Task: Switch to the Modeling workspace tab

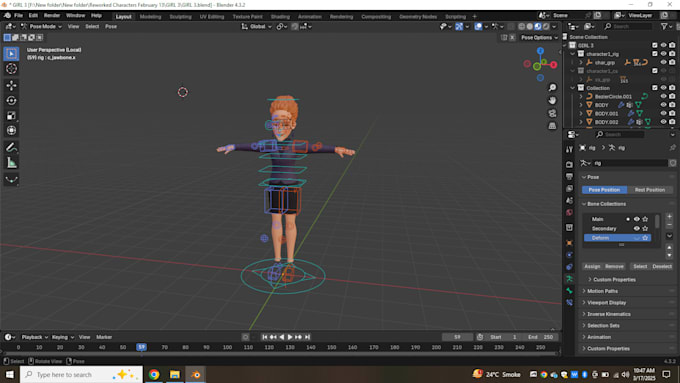Action: pyautogui.click(x=150, y=16)
